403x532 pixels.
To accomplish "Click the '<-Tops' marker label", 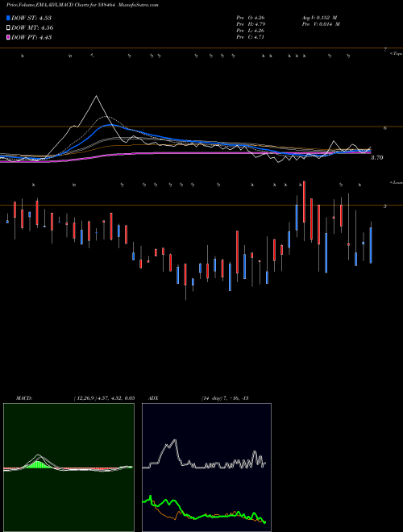I will 396,54.
